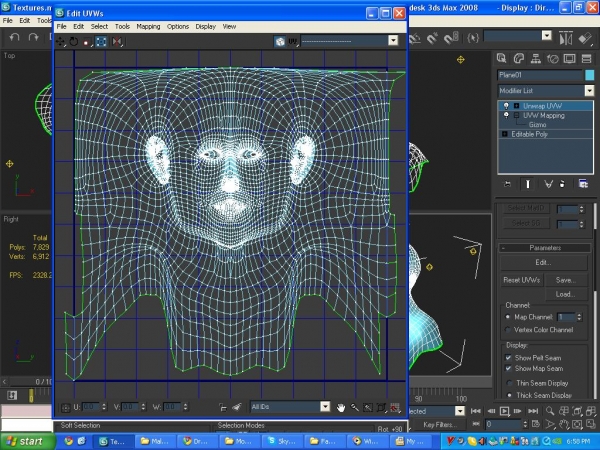Select the Move tool in Edit UVWs

click(x=60, y=41)
